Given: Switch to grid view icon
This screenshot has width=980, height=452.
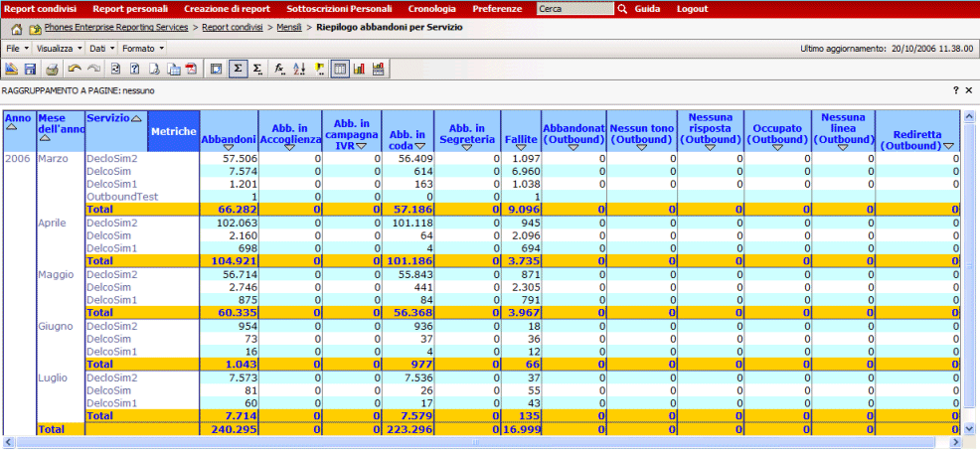Looking at the screenshot, I should 339,70.
